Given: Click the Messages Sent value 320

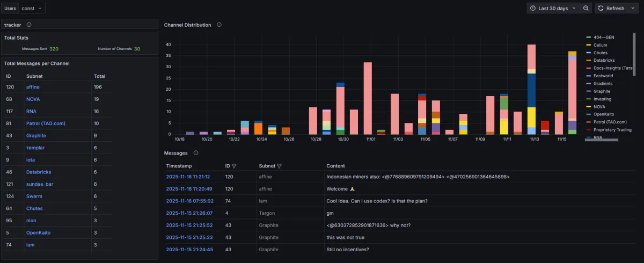Looking at the screenshot, I should [54, 49].
